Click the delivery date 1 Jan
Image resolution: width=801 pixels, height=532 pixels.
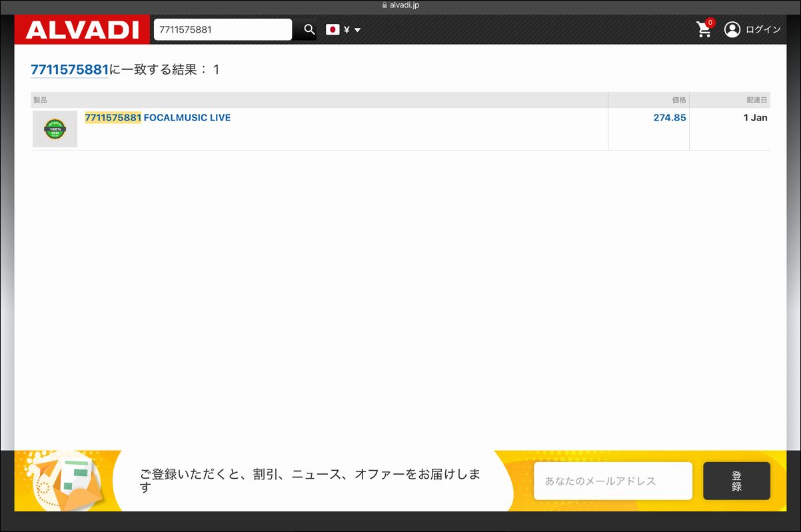click(756, 118)
